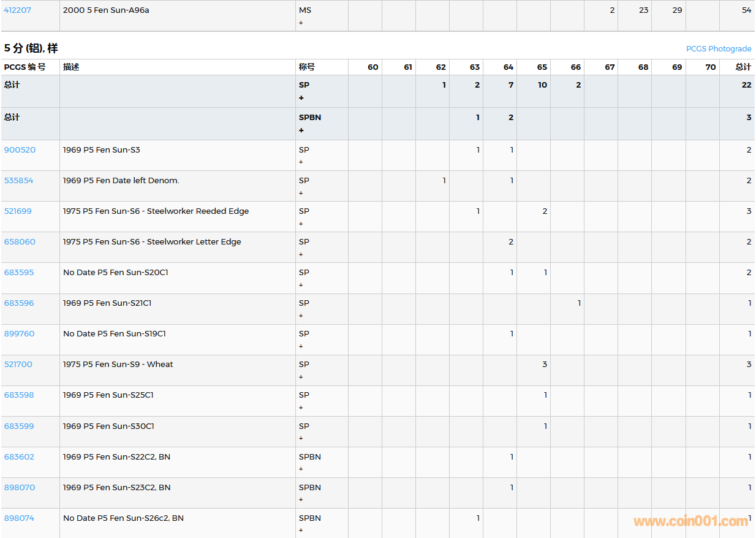The image size is (756, 538).
Task: Click the 描述 column header
Action: (71, 67)
